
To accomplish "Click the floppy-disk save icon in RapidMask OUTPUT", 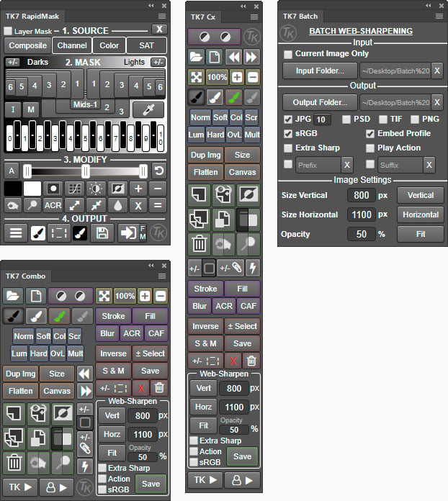I will [x=102, y=233].
